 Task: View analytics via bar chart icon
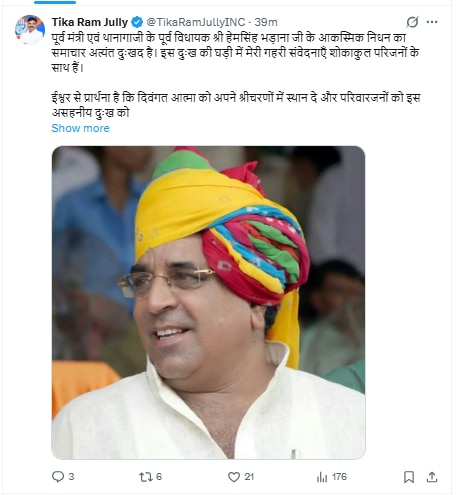[x=322, y=477]
